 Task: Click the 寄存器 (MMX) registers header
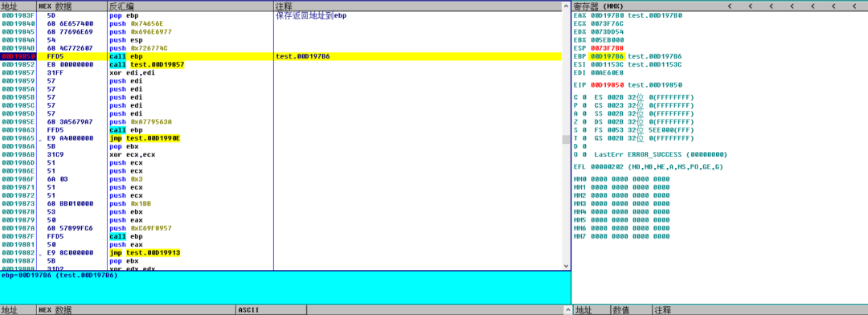[598, 6]
